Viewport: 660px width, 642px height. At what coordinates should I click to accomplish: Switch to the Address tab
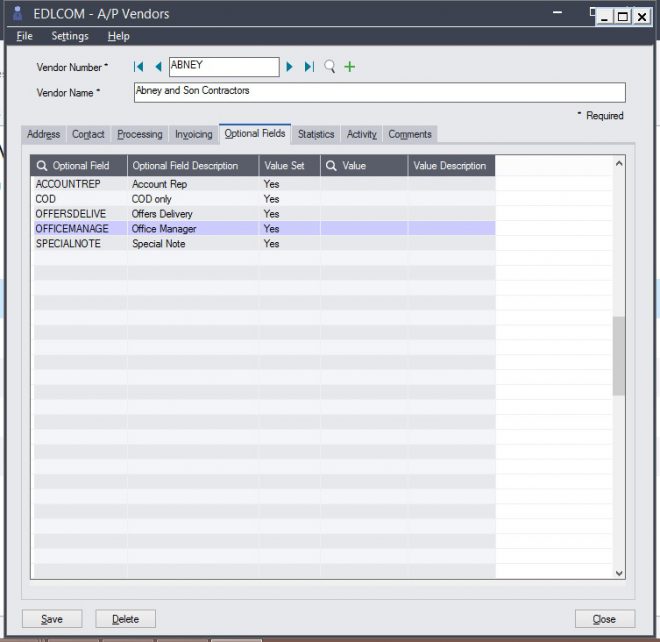[43, 134]
